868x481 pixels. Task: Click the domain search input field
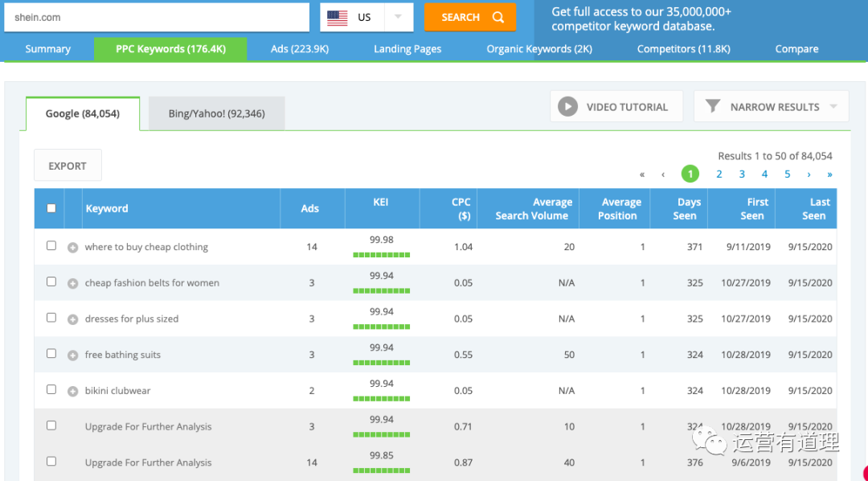[x=157, y=18]
